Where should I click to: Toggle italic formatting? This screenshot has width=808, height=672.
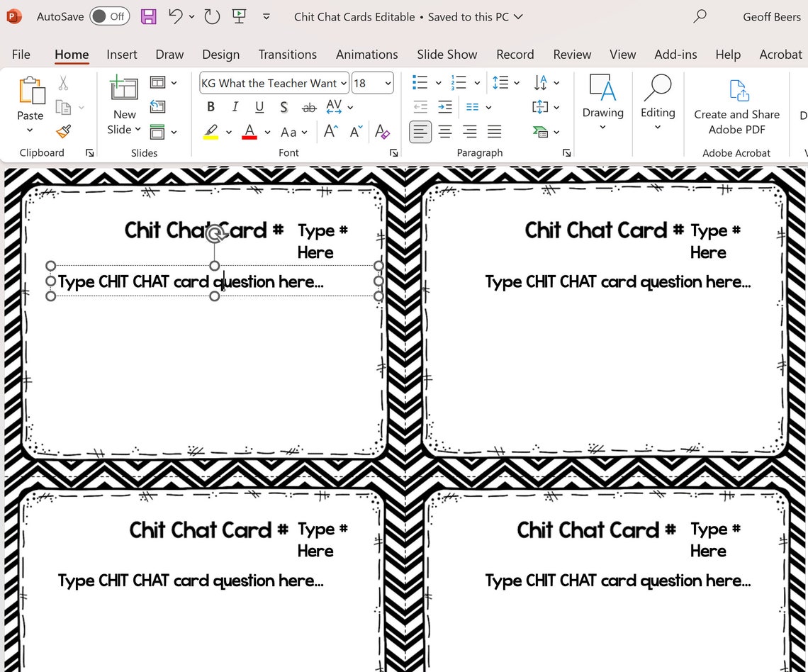(x=235, y=107)
